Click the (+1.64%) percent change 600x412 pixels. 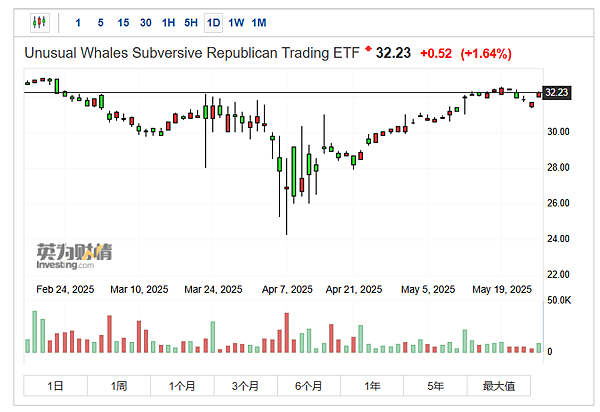486,54
